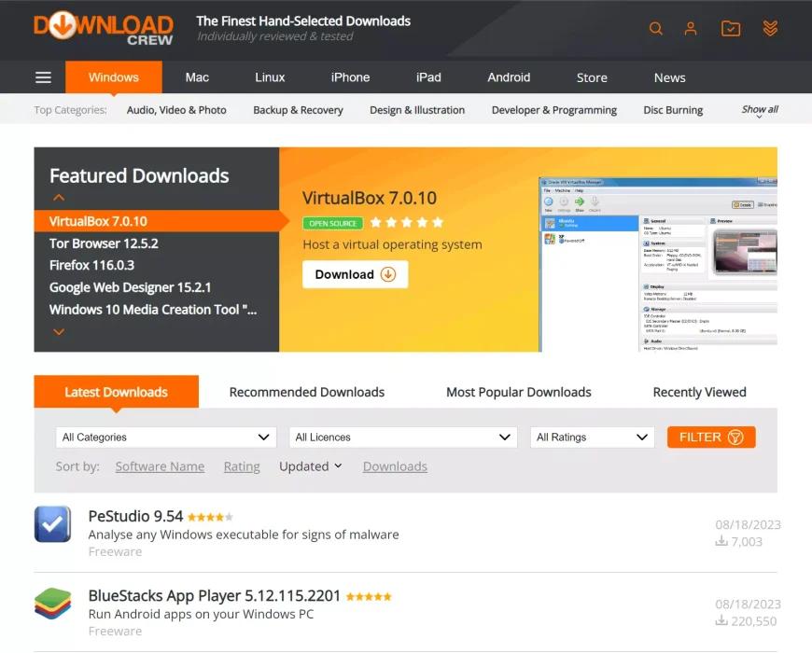The width and height of the screenshot is (812, 653).
Task: Go to the iPad section
Action: [x=428, y=77]
